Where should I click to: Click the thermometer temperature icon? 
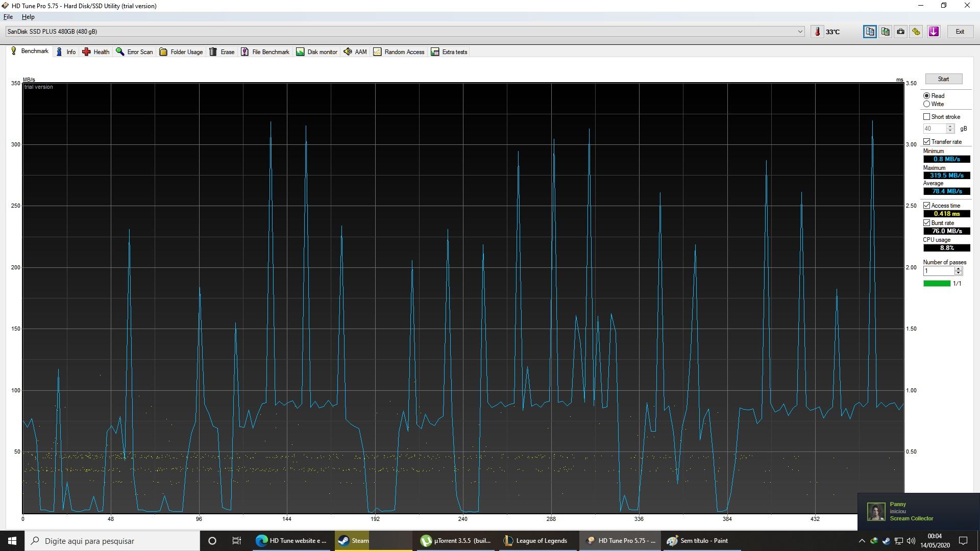pyautogui.click(x=817, y=32)
